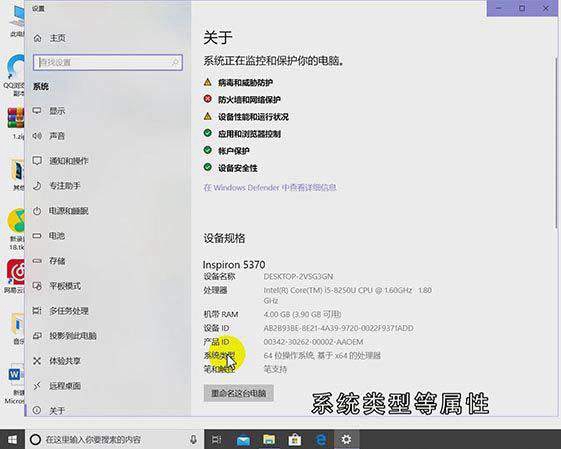
Task: Open the Windows Start menu
Action: click(12, 439)
